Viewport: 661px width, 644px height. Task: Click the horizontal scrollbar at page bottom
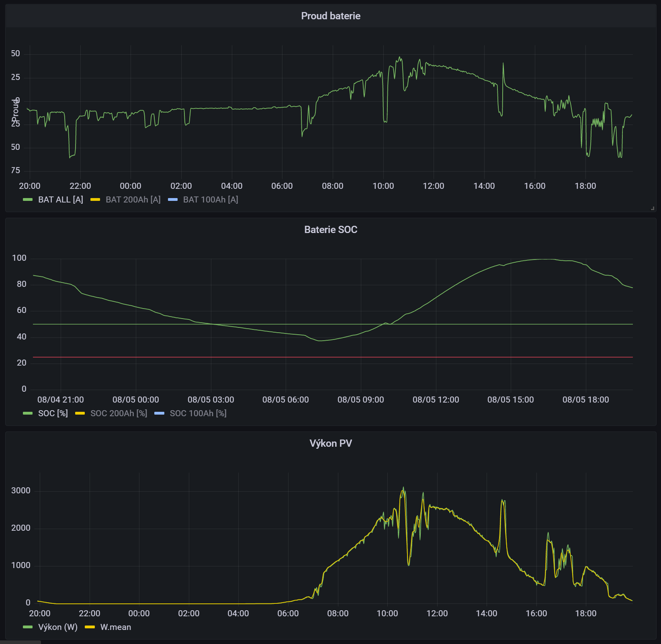click(20, 642)
